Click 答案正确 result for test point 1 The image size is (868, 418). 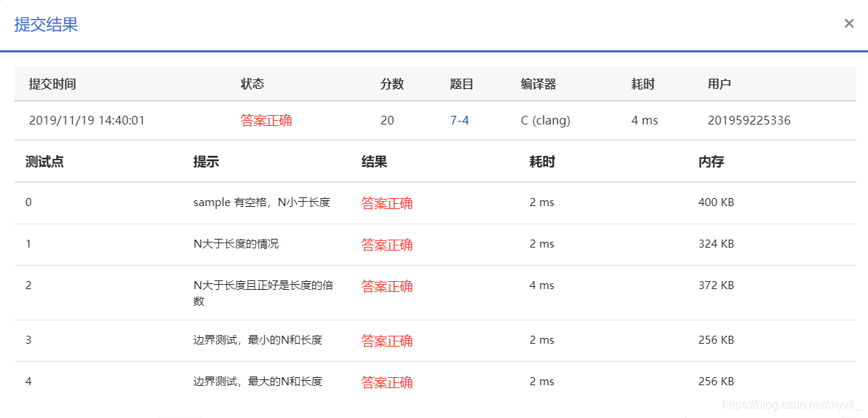click(387, 245)
